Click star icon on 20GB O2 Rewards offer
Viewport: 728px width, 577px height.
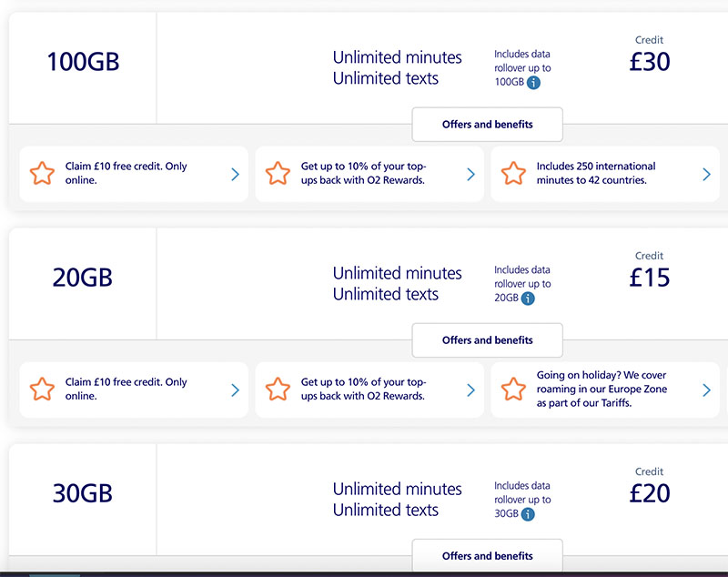(x=278, y=390)
